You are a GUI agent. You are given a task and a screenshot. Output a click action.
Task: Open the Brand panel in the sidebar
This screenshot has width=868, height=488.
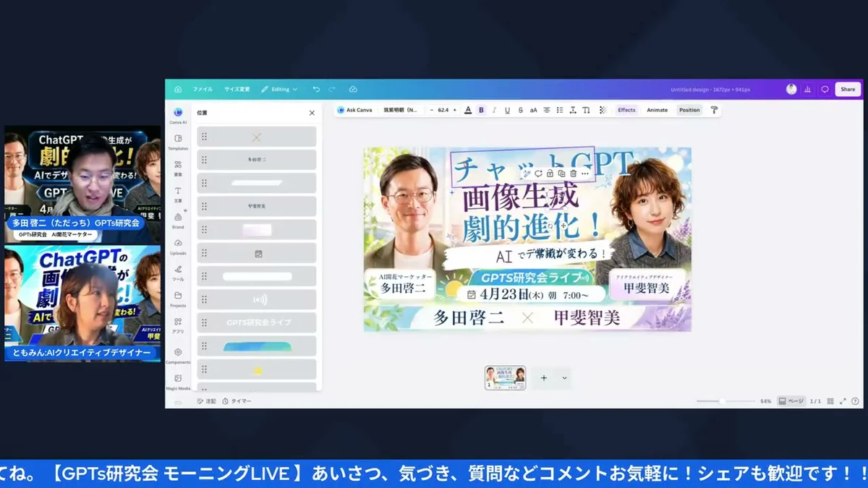pyautogui.click(x=177, y=221)
